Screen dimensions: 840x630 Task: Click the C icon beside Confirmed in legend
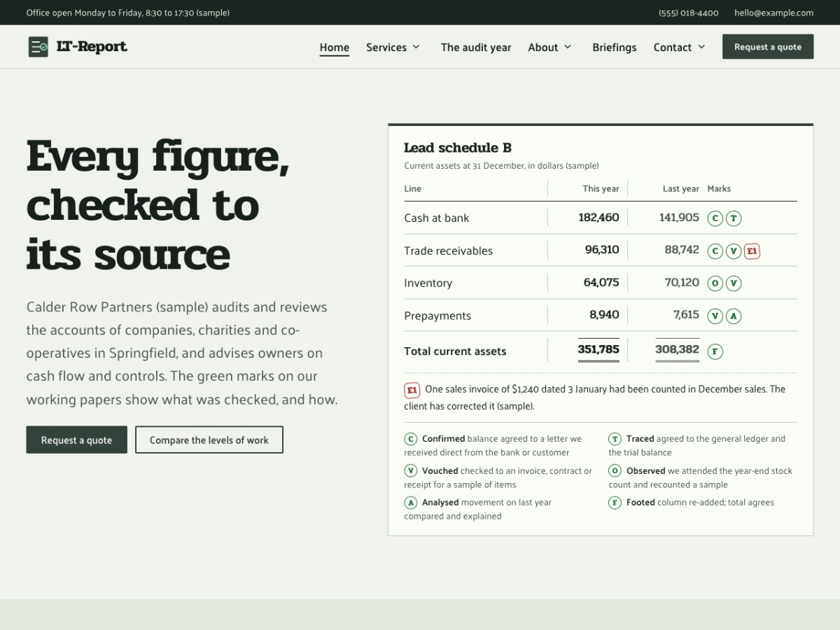point(411,439)
